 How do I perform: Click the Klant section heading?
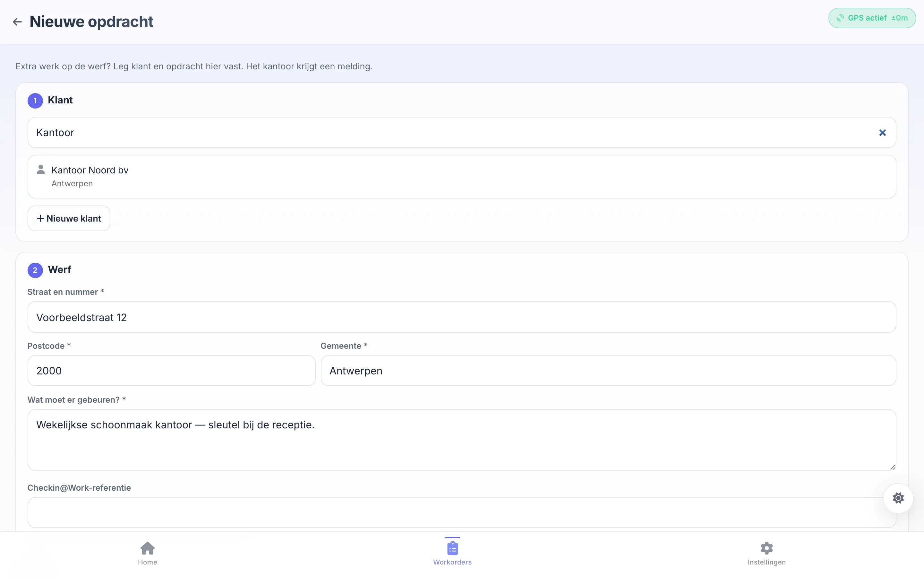pos(60,100)
